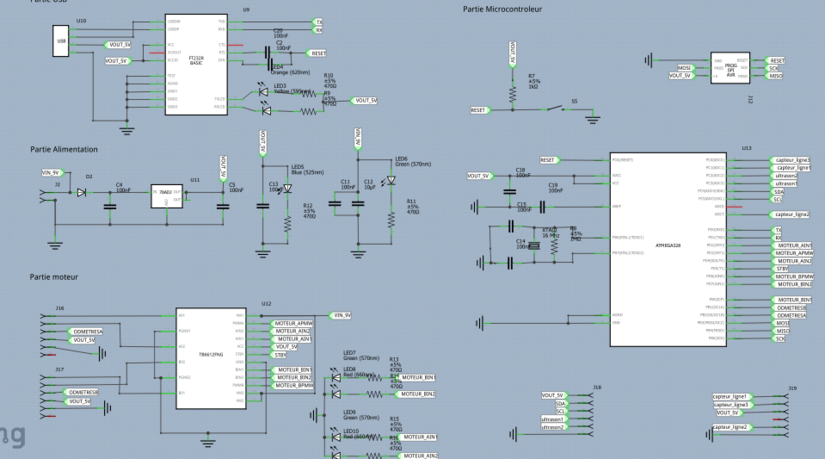The image size is (825, 459).
Task: Select the 'Partie moteur' section title
Action: pyautogui.click(x=54, y=277)
